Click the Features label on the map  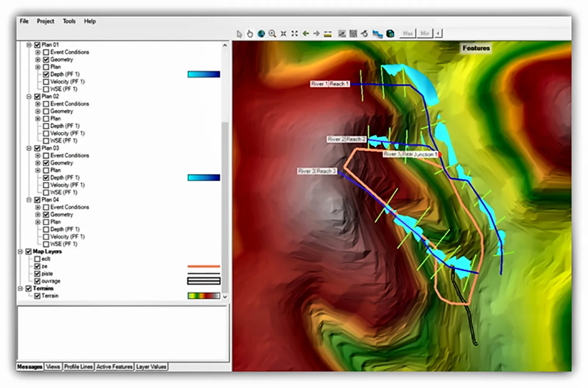click(x=476, y=48)
